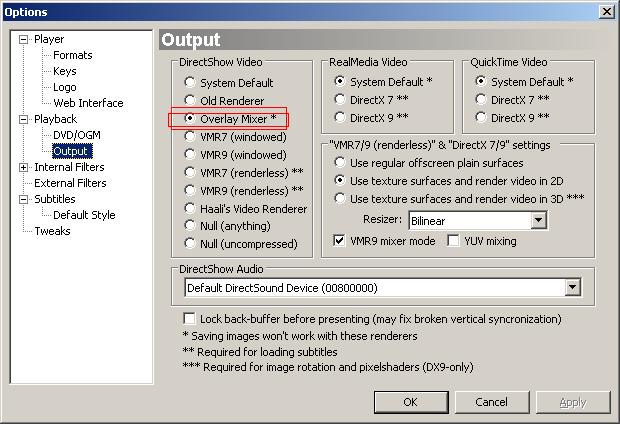Choose DirectShow System Default renderer

click(x=229, y=83)
